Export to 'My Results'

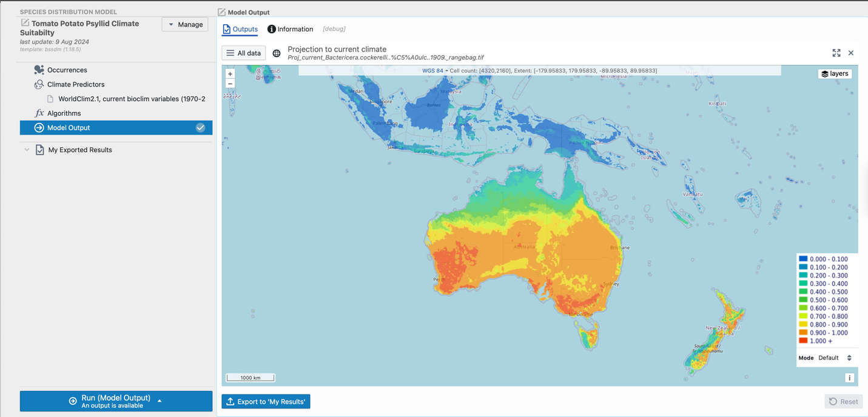click(x=266, y=402)
